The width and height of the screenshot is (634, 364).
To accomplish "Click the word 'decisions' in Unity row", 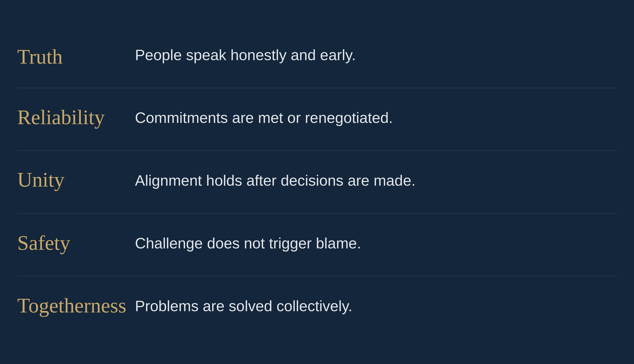I will click(312, 181).
